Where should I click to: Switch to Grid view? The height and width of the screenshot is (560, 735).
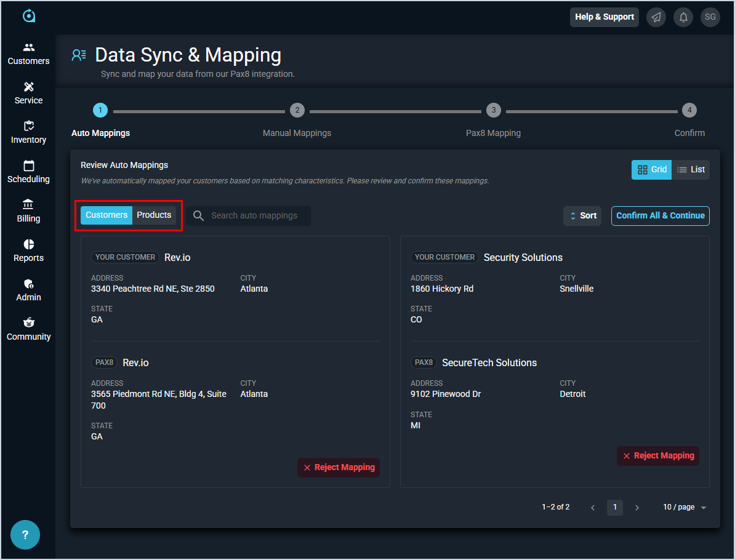click(x=651, y=170)
